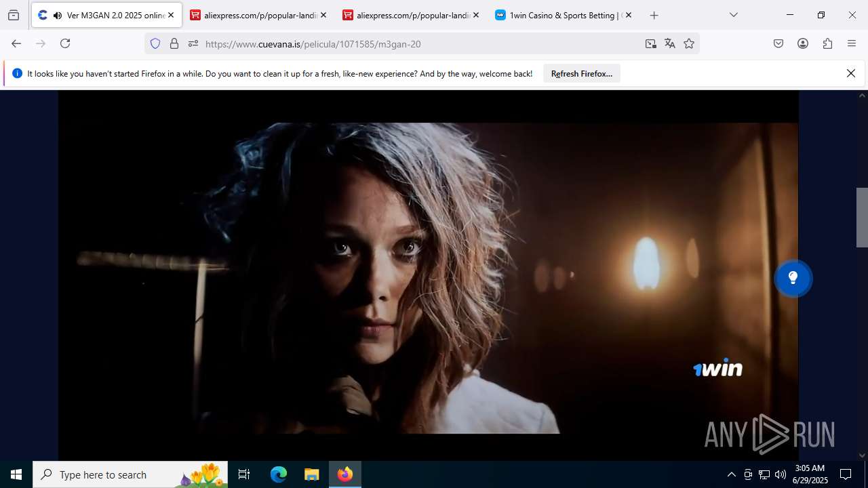The width and height of the screenshot is (868, 488).
Task: Click the taskbar search box
Action: 130,474
